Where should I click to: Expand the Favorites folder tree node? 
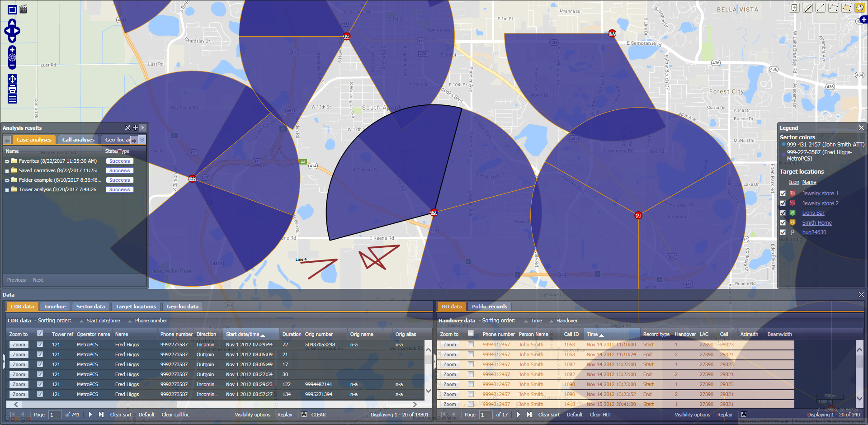7,161
